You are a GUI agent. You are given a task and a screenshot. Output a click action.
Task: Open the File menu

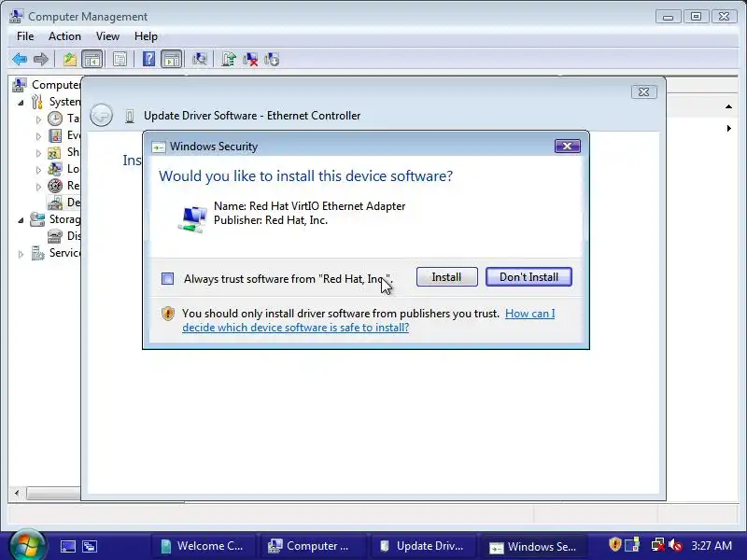[x=25, y=36]
